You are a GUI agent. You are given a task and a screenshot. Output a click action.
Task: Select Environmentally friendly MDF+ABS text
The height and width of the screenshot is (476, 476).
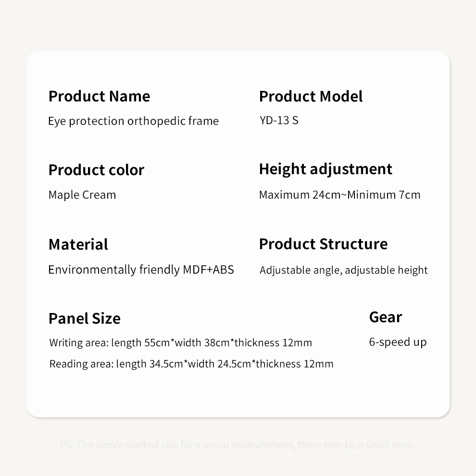pos(141,270)
